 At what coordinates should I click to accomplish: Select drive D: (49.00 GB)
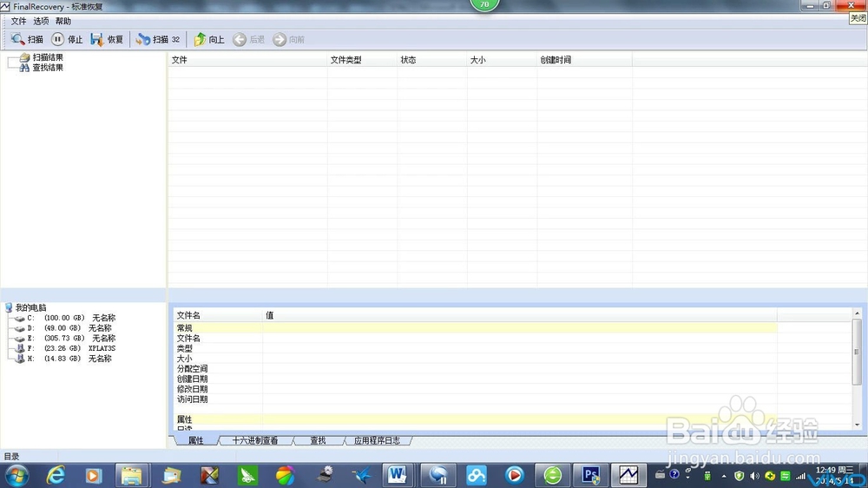[69, 328]
